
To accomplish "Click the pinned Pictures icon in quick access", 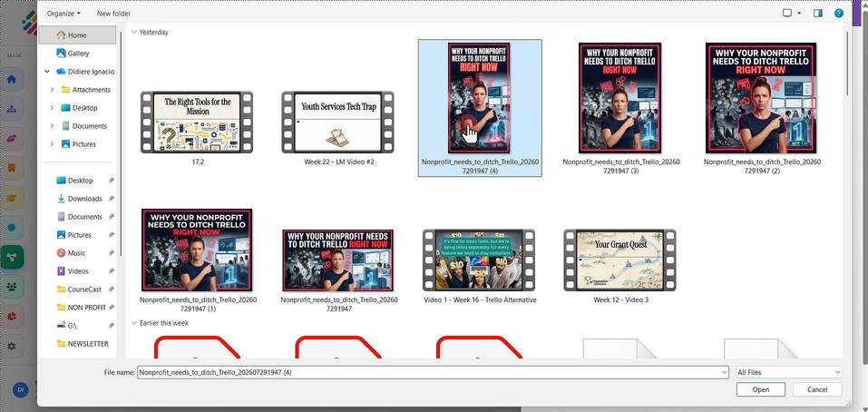I will pyautogui.click(x=61, y=235).
